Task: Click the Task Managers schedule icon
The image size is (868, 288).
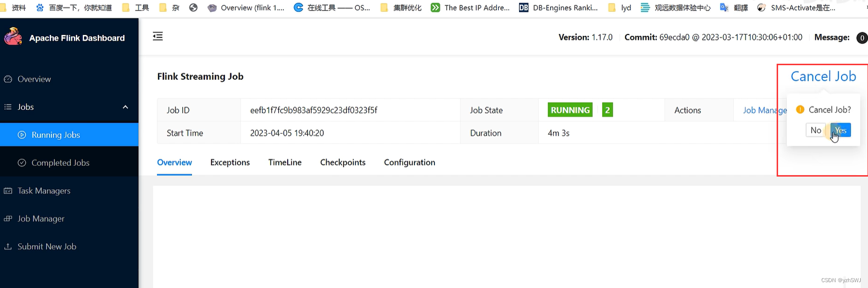Action: (x=8, y=191)
